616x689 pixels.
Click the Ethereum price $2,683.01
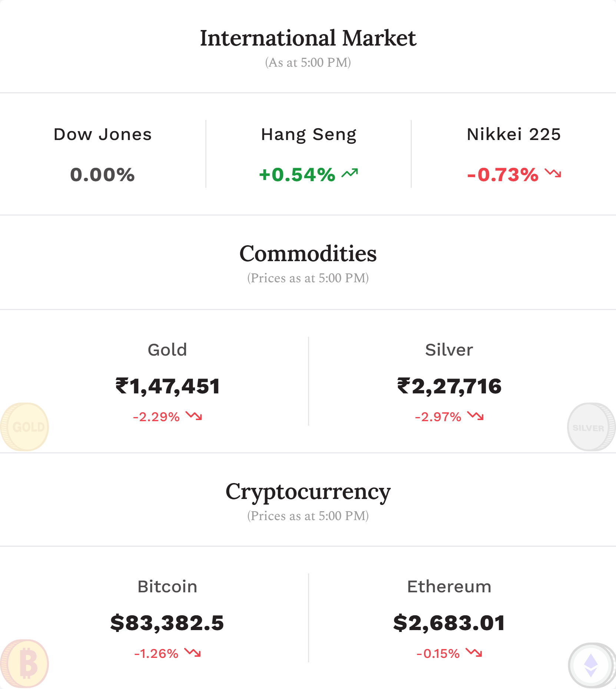449,623
